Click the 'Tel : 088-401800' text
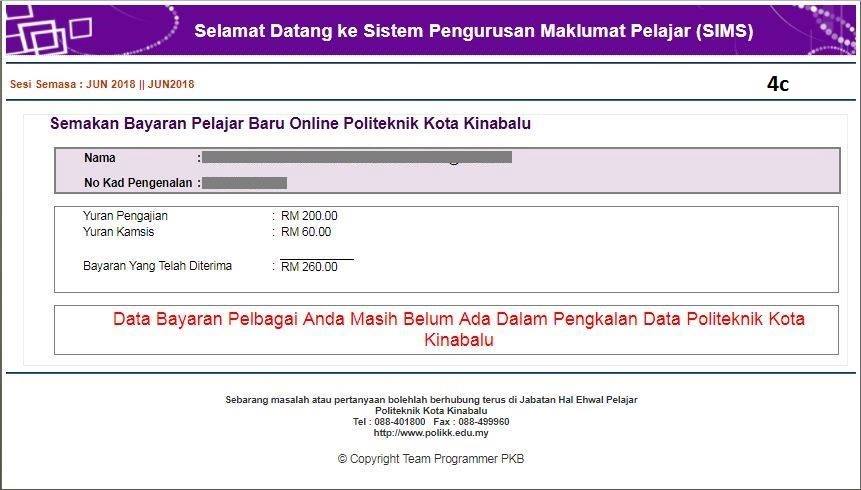The width and height of the screenshot is (861, 490). (389, 422)
